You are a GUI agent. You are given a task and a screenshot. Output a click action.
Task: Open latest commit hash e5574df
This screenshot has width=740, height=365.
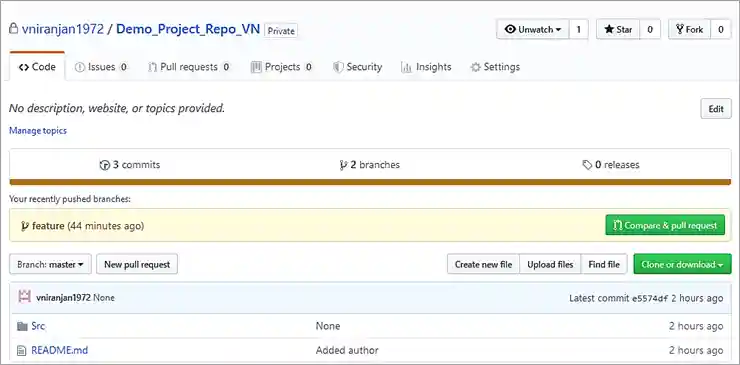coord(650,298)
